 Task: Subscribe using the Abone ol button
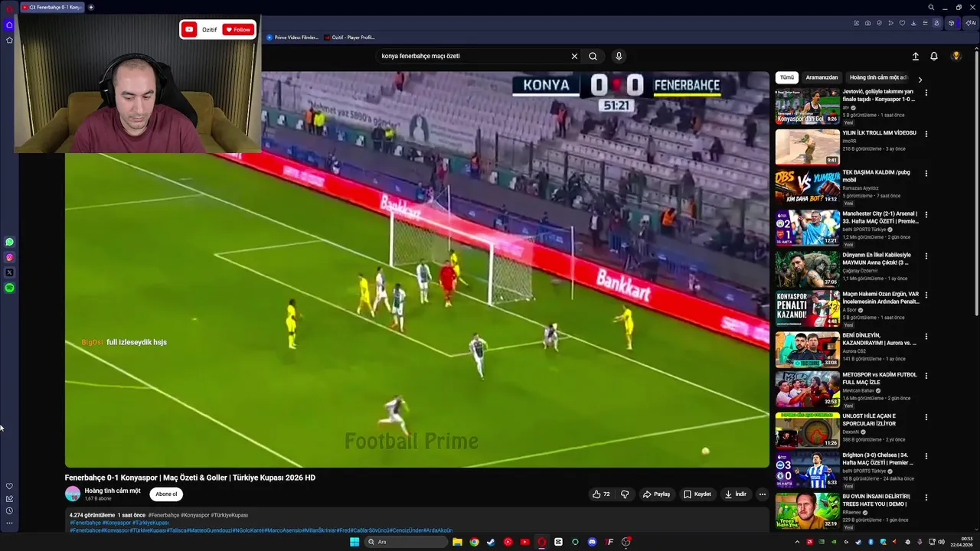(166, 494)
